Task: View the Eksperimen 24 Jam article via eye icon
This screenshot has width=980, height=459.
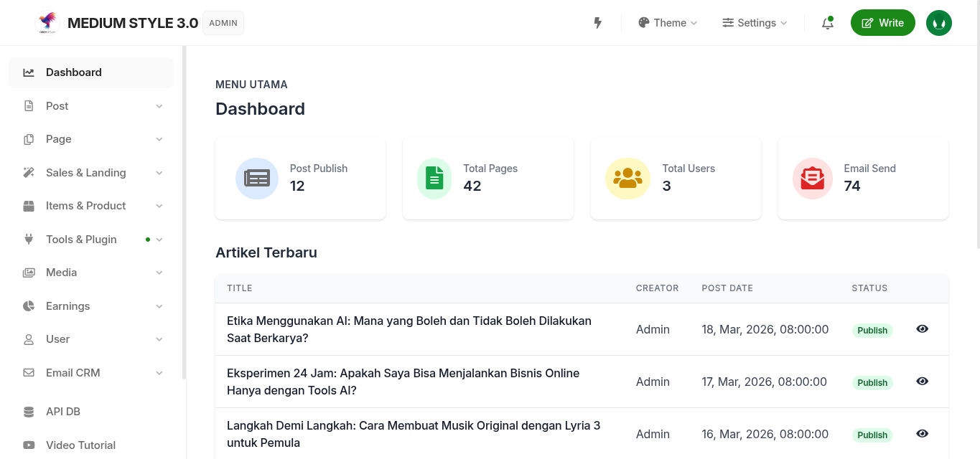Action: pyautogui.click(x=923, y=381)
